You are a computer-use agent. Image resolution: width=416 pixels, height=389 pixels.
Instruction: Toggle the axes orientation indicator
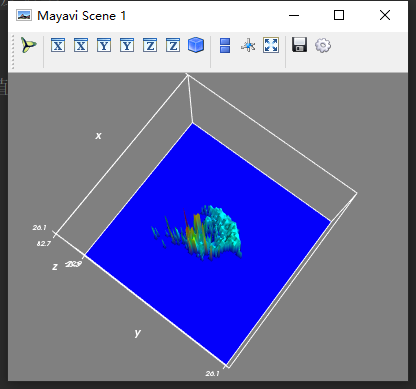pos(248,45)
